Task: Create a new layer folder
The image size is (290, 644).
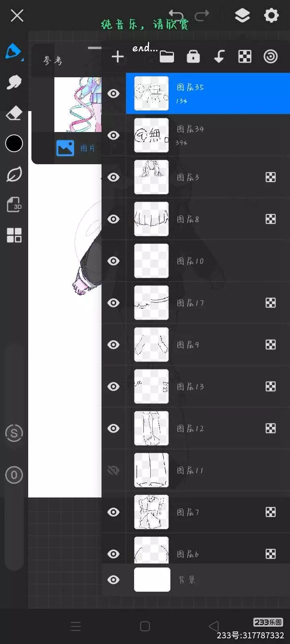Action: click(167, 57)
